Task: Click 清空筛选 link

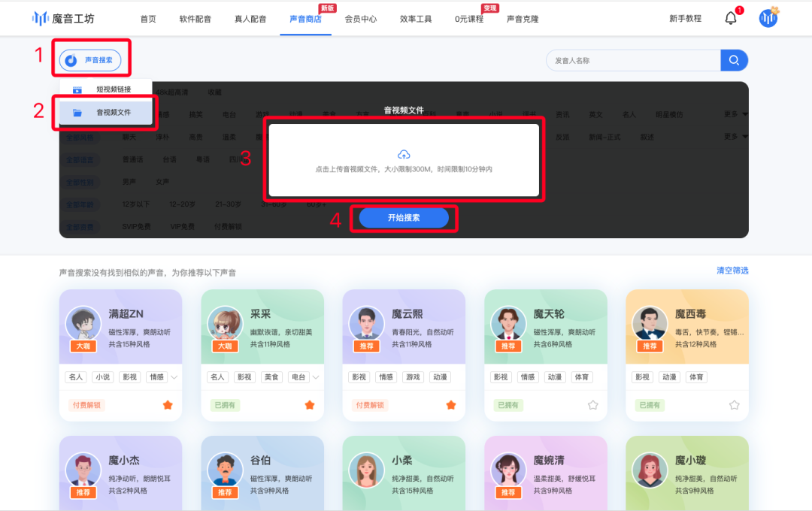Action: [732, 271]
